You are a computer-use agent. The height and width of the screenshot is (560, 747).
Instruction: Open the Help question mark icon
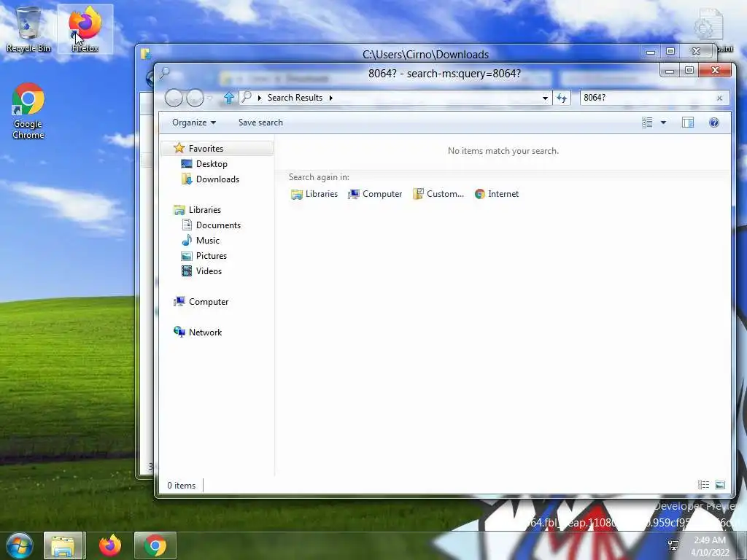point(713,122)
